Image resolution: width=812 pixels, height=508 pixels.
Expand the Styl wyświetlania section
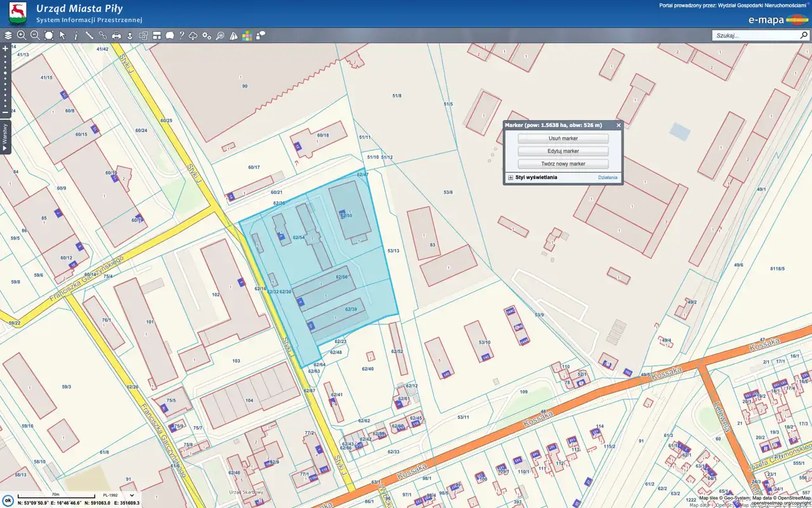click(x=510, y=178)
